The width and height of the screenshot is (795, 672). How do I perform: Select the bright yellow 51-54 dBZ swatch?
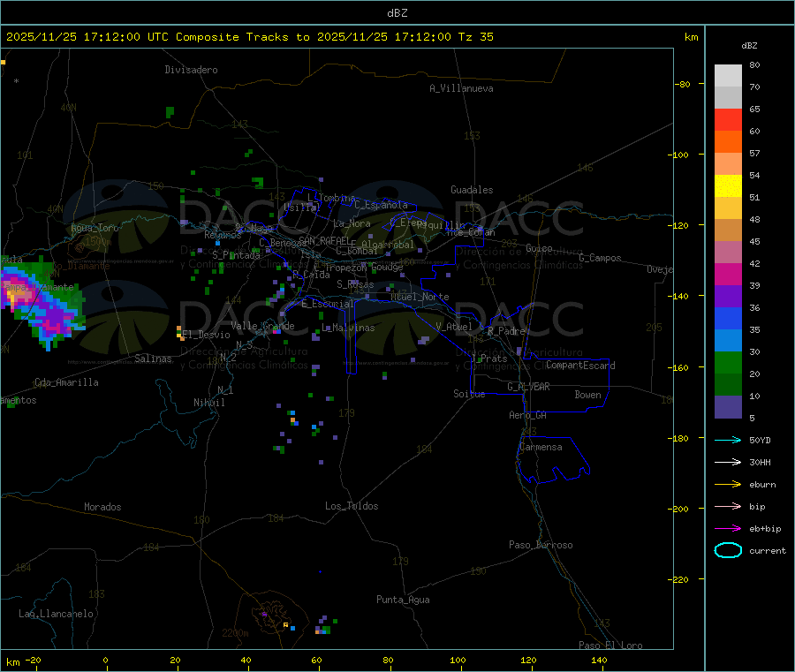(728, 186)
